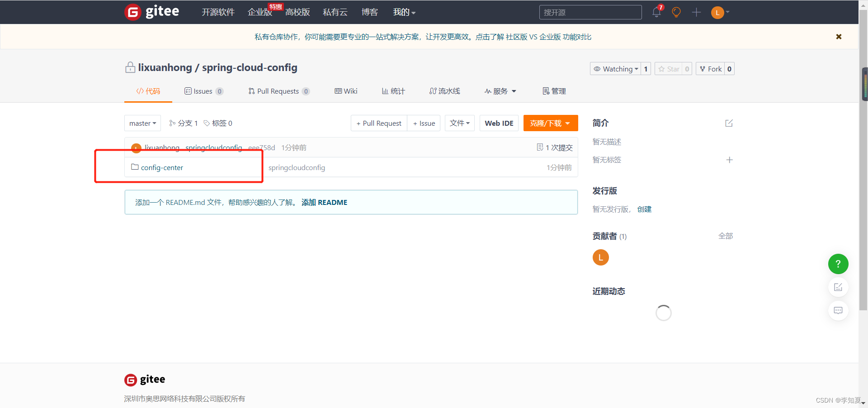Click the config-center folder icon
The height and width of the screenshot is (408, 868).
[135, 167]
